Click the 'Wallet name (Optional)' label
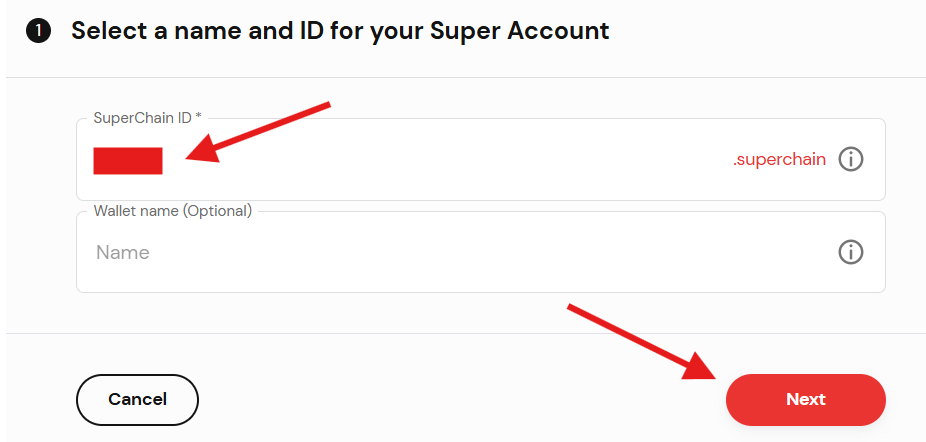Screen dimensions: 926x442 (173, 210)
